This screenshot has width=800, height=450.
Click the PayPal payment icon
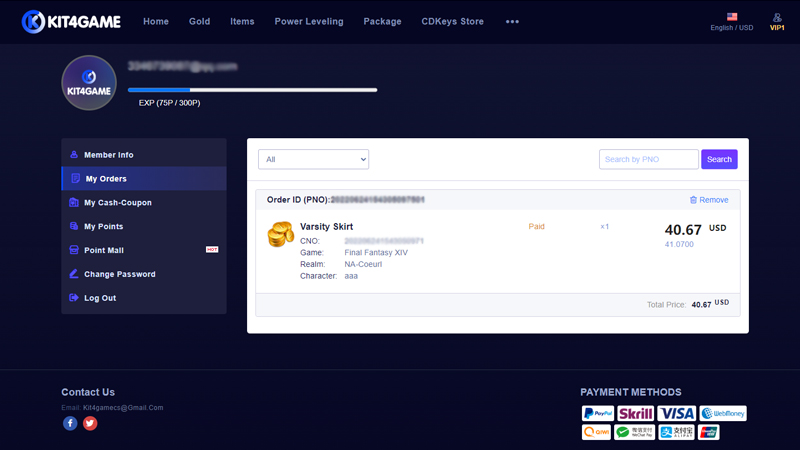(x=598, y=413)
